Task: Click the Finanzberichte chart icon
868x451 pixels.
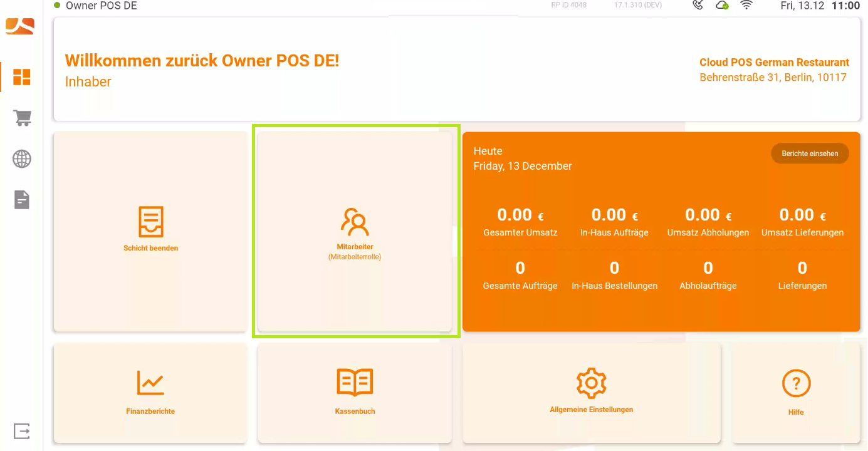Action: (x=150, y=383)
